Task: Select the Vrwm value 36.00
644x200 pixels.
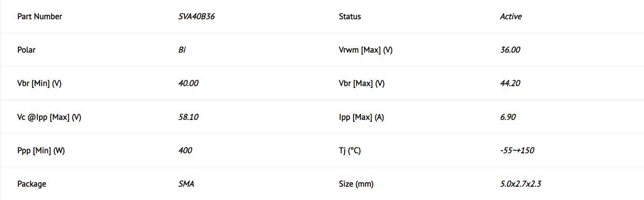Action: [510, 50]
